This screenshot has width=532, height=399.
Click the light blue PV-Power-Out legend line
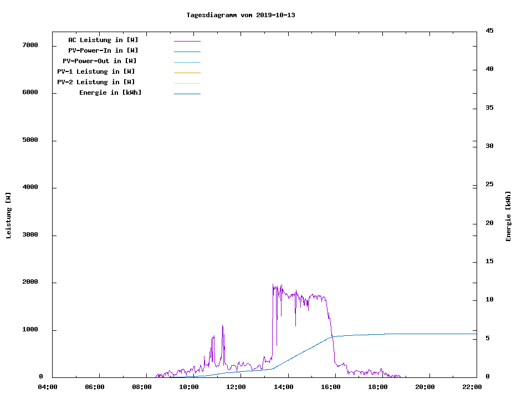click(x=187, y=62)
